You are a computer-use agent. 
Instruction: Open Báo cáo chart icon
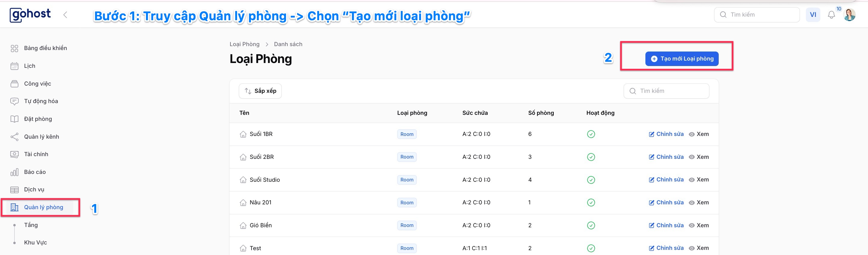(x=14, y=172)
